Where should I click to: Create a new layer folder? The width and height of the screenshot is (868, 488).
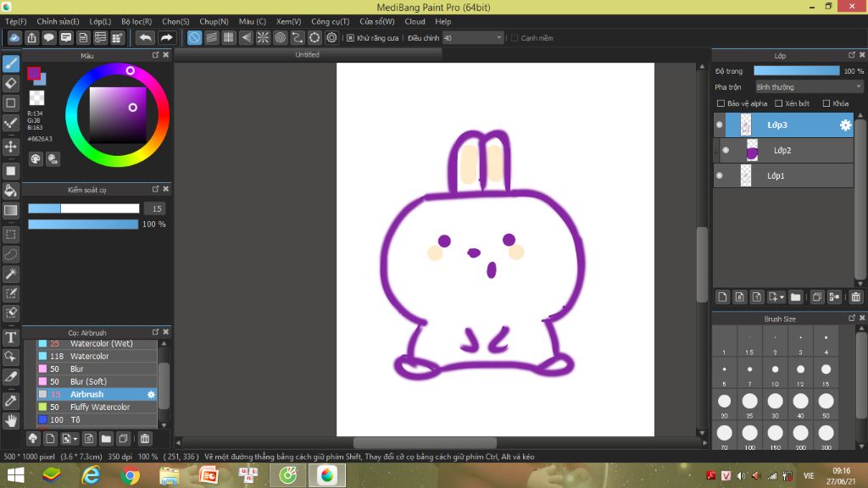coord(795,297)
